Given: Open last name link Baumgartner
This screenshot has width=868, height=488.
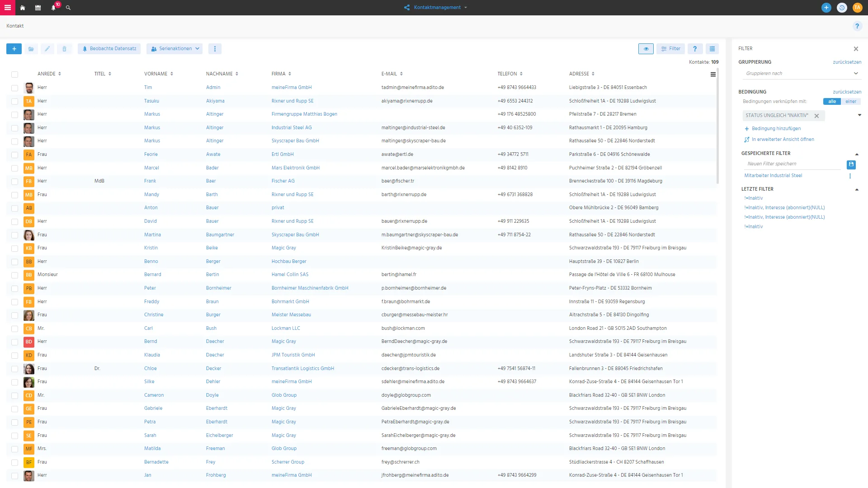Looking at the screenshot, I should [x=220, y=235].
